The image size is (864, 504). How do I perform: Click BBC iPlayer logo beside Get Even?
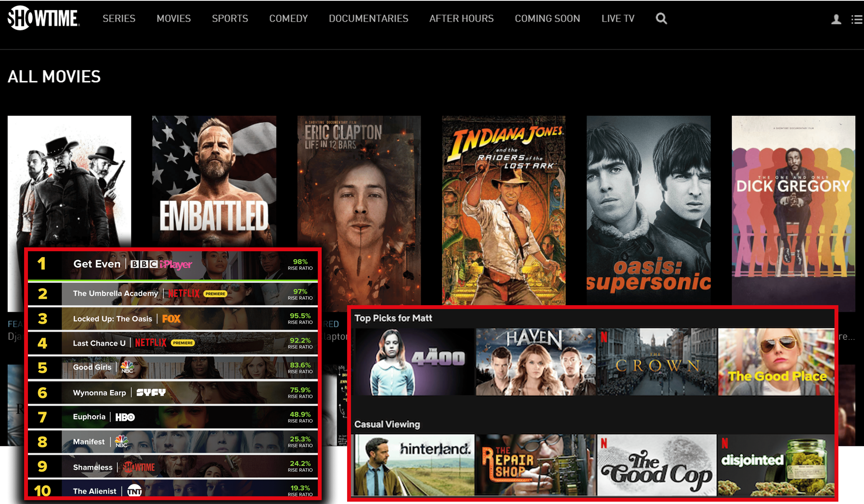tap(161, 264)
